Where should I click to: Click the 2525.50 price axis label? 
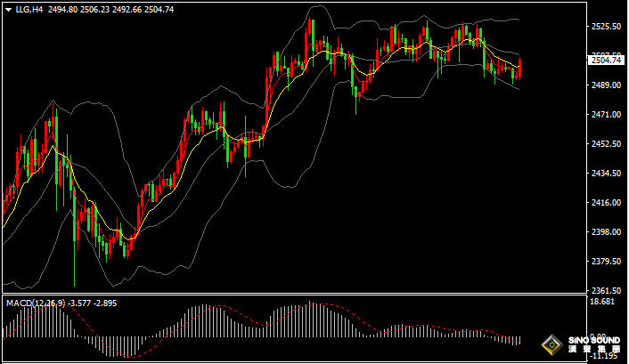606,27
